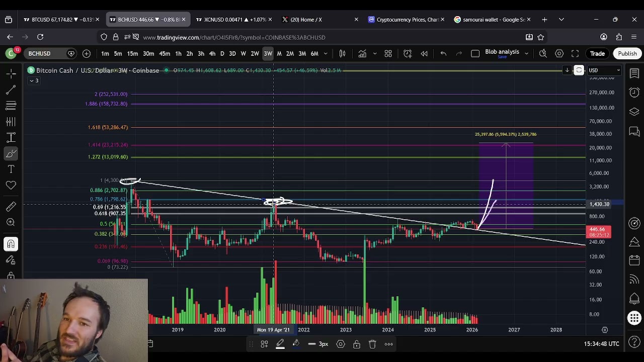Screen dimensions: 644x362
Task: Open the calendar panel in right sidebar
Action: point(634,260)
